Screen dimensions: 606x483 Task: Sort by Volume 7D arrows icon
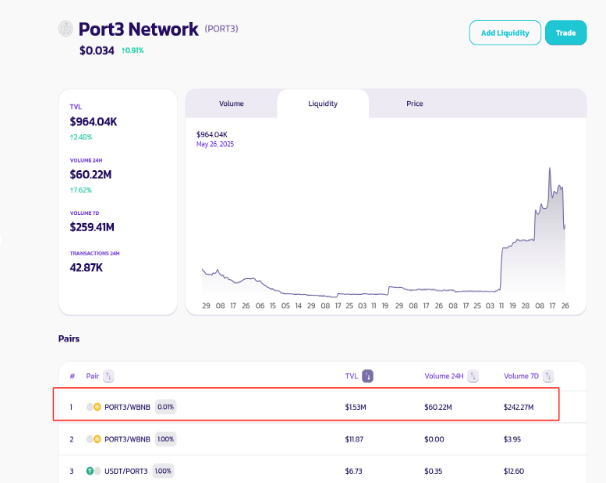tap(548, 376)
